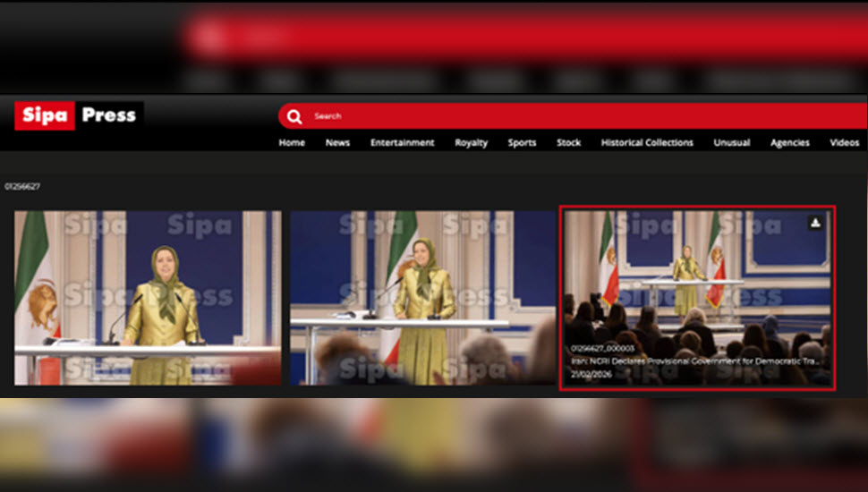Click the 'Iran: NCRI Declares Provisional Government' caption
Screen dimensions: 868x492
click(x=696, y=361)
